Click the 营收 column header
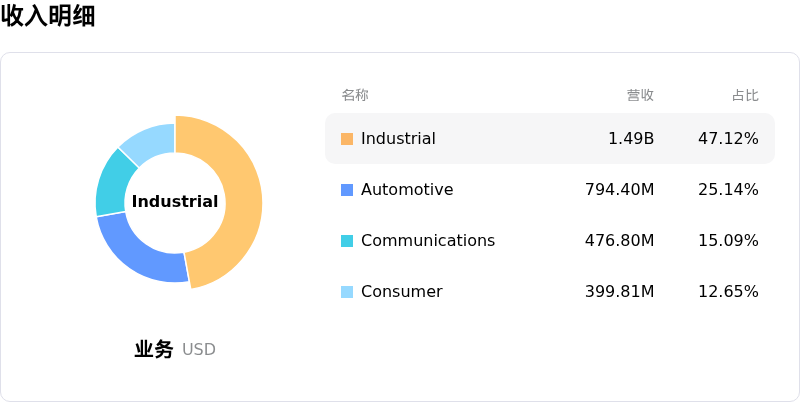 pyautogui.click(x=640, y=95)
